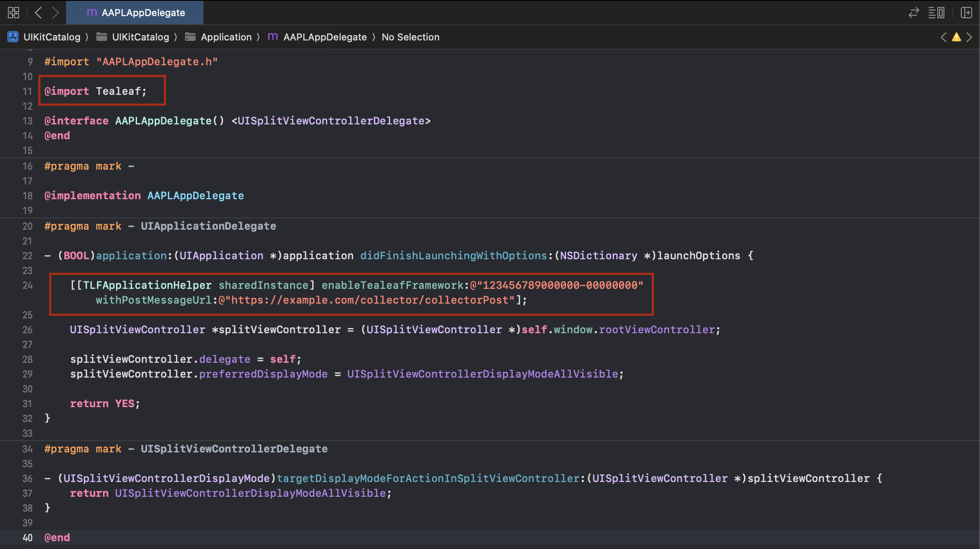Click the Application folder icon in breadcrumb
The width and height of the screenshot is (980, 549).
[x=190, y=37]
